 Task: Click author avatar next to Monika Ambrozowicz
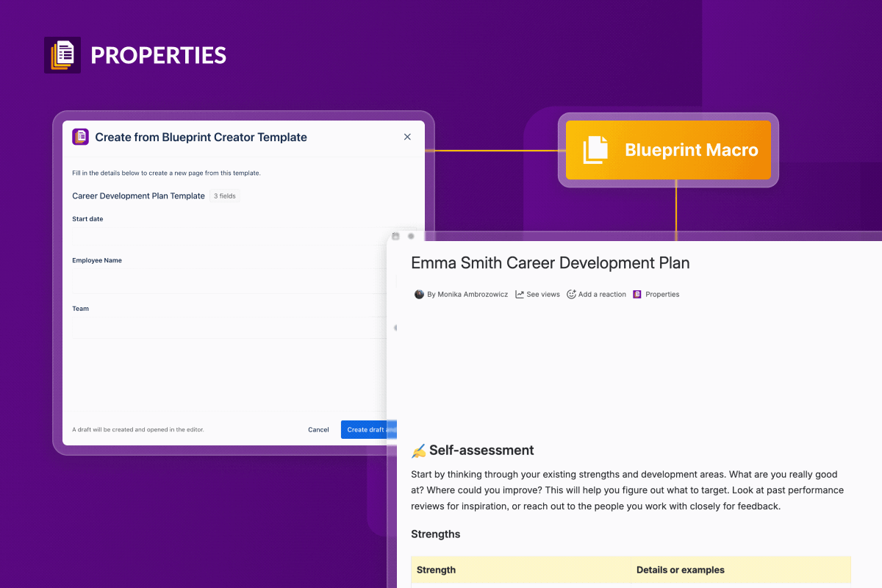point(420,294)
